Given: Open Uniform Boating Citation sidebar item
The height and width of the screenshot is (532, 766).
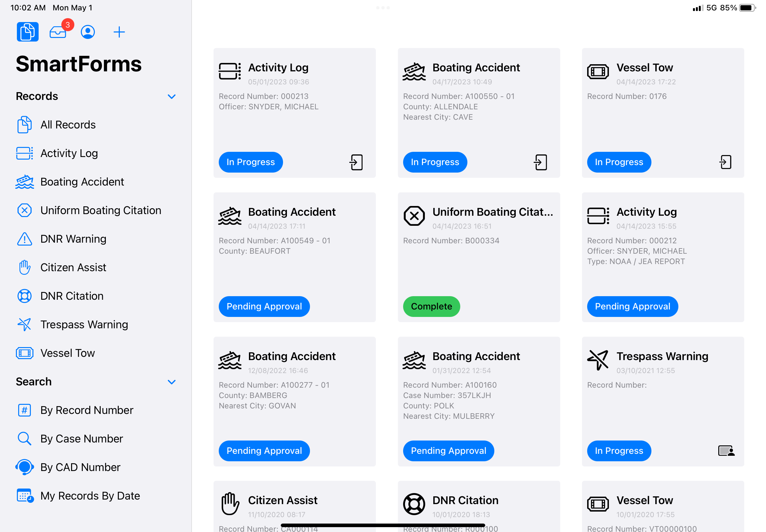Looking at the screenshot, I should pyautogui.click(x=101, y=210).
